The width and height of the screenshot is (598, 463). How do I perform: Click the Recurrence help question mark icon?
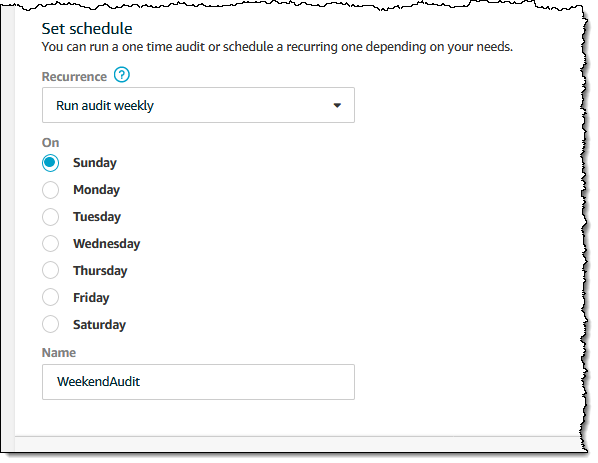pyautogui.click(x=122, y=75)
